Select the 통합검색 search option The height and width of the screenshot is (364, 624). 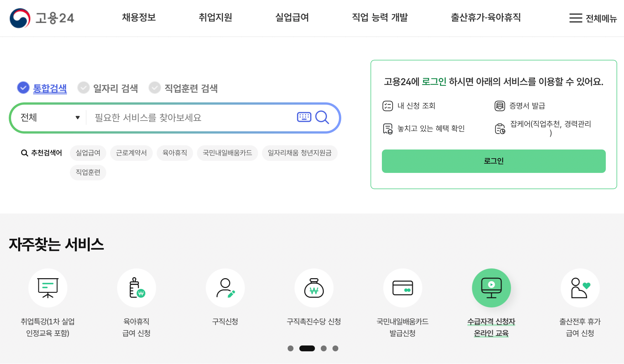pyautogui.click(x=42, y=87)
